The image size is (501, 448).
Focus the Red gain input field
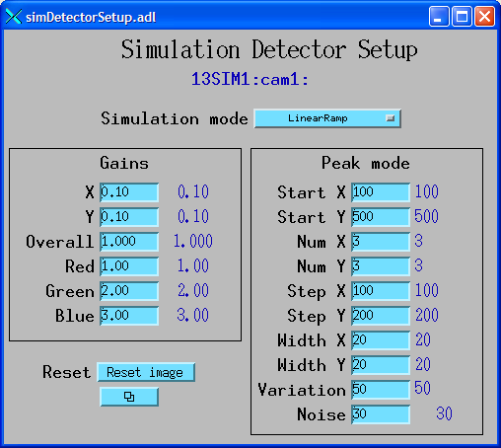coord(129,266)
